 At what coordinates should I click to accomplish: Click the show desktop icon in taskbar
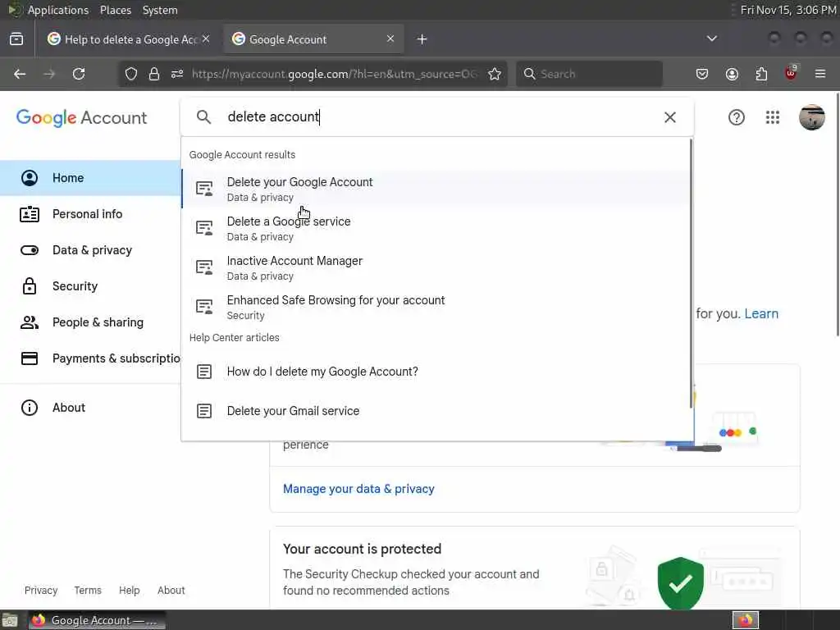(10, 620)
